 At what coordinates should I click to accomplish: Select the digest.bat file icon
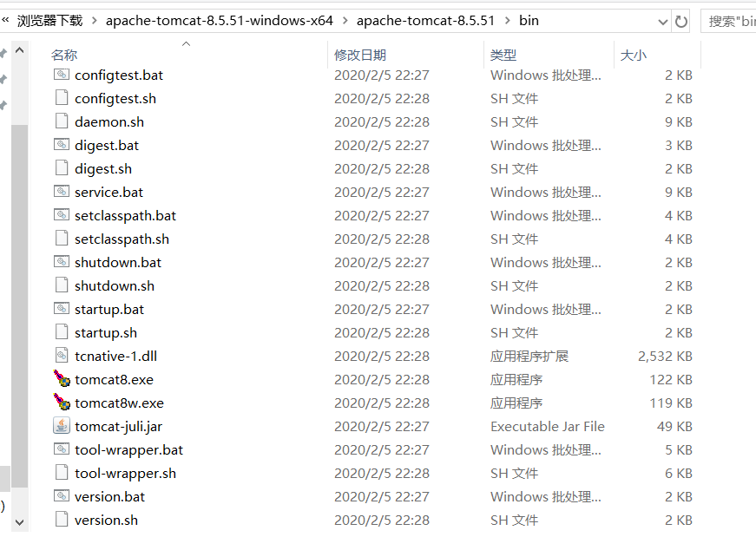[62, 145]
